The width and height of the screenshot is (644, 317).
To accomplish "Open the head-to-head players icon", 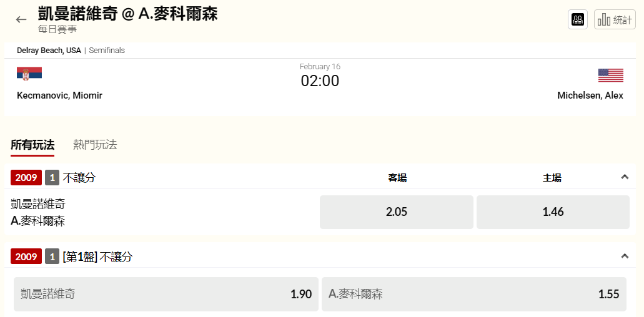I will (x=577, y=19).
